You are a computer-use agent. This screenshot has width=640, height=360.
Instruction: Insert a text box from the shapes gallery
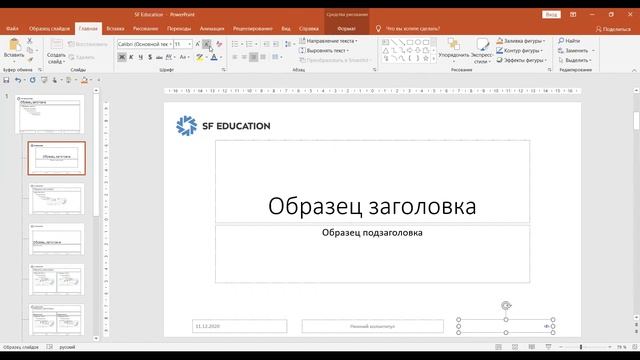385,42
